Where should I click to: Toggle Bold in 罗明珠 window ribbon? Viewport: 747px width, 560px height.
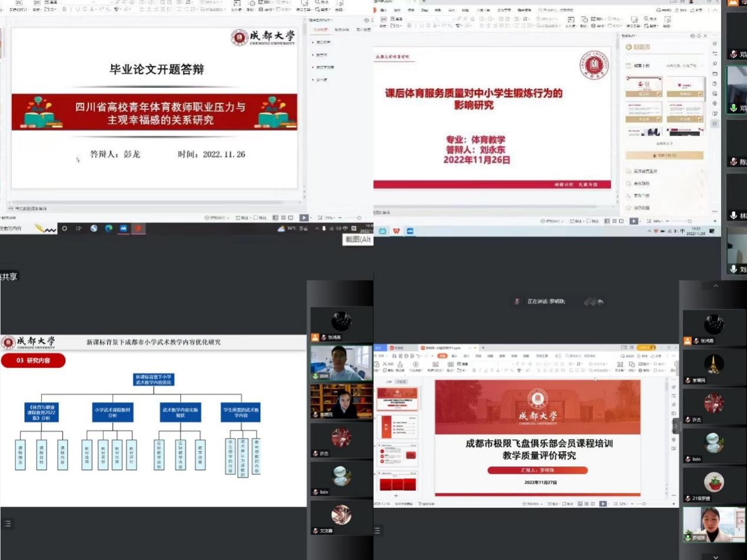[x=474, y=370]
